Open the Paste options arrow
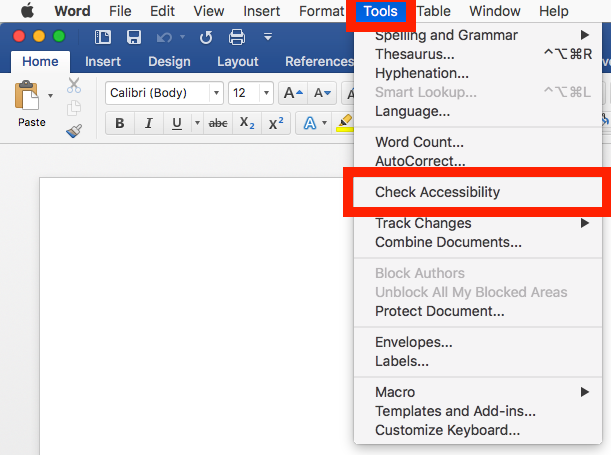This screenshot has width=611, height=455. (50, 95)
